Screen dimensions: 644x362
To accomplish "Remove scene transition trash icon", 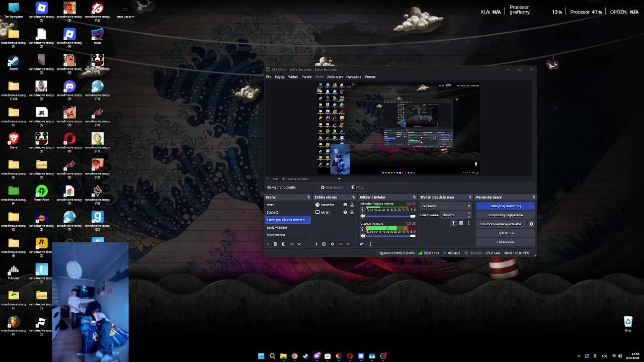I will pyautogui.click(x=461, y=223).
